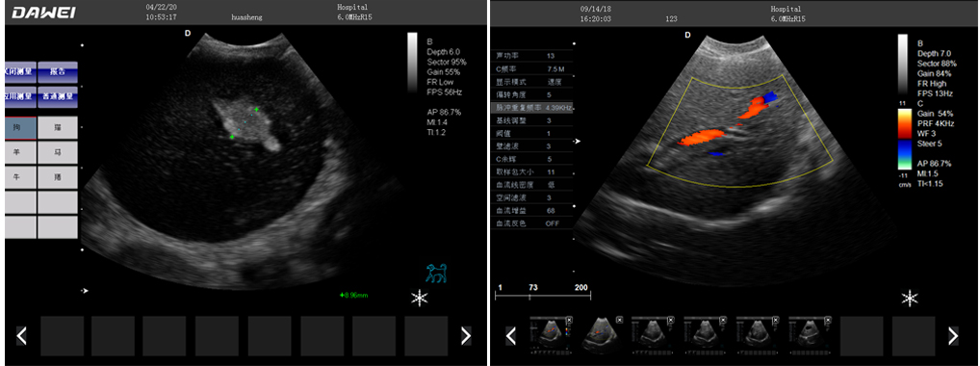Click the 普通测量 general measurement button

click(x=58, y=97)
